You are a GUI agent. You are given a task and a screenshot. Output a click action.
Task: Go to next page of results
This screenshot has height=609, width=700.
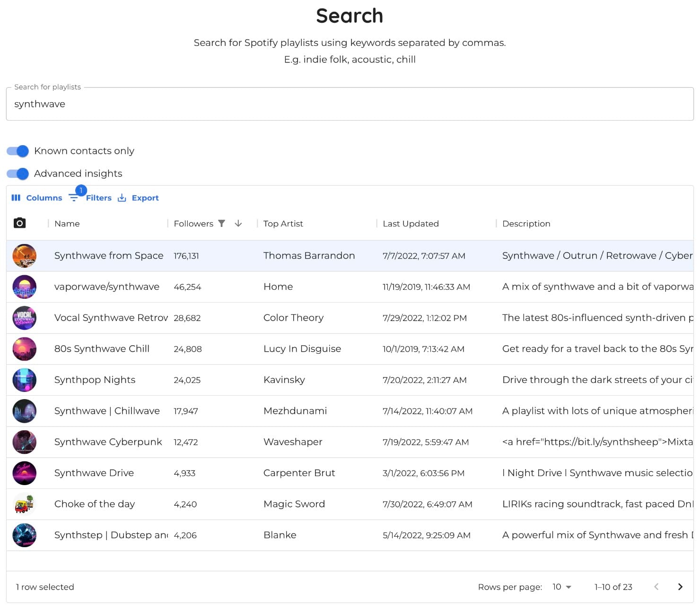coord(680,587)
